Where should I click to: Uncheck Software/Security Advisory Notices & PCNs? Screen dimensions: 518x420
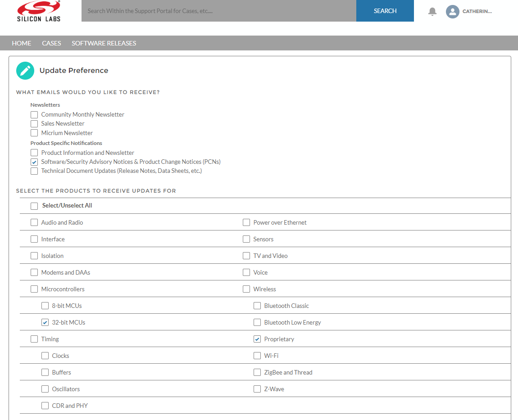[34, 162]
